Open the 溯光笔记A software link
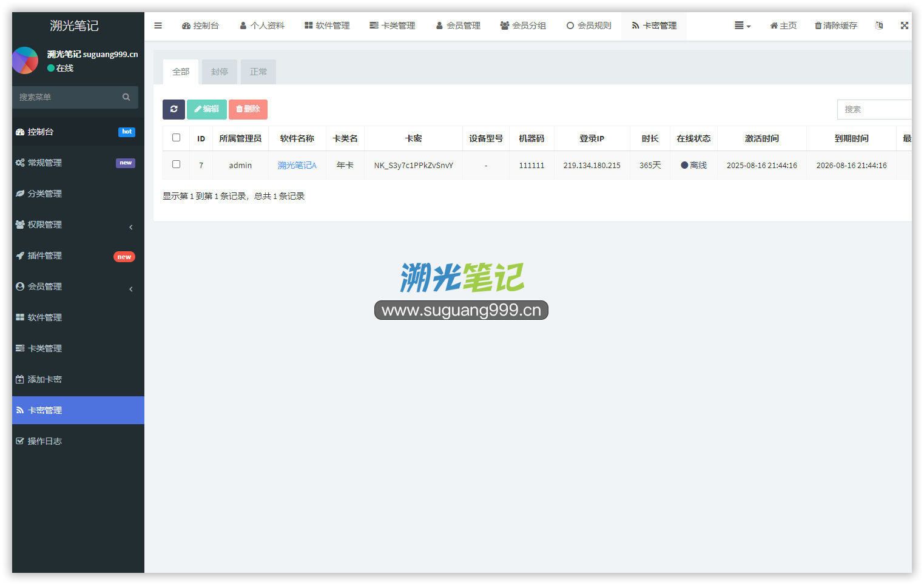The width and height of the screenshot is (924, 585). point(297,165)
